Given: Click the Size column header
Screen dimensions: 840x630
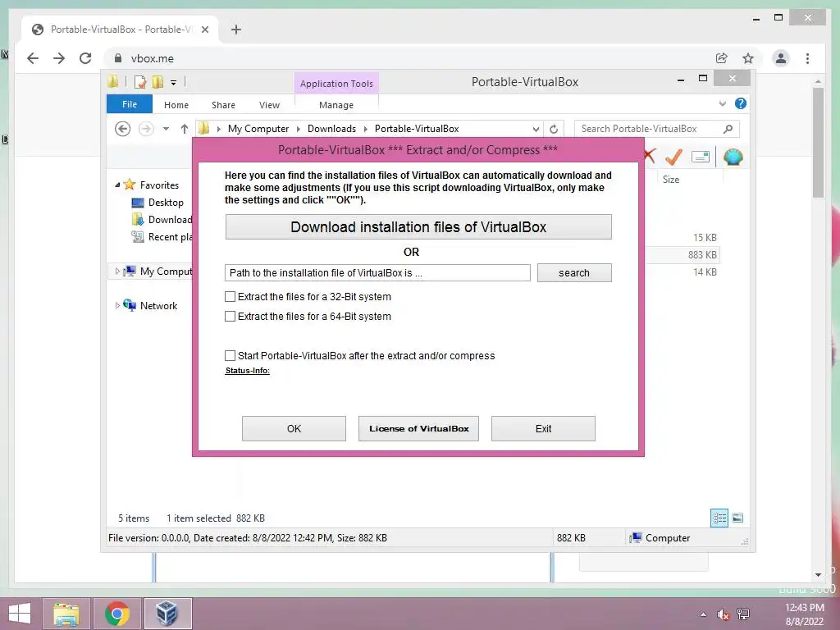Looking at the screenshot, I should coord(671,180).
